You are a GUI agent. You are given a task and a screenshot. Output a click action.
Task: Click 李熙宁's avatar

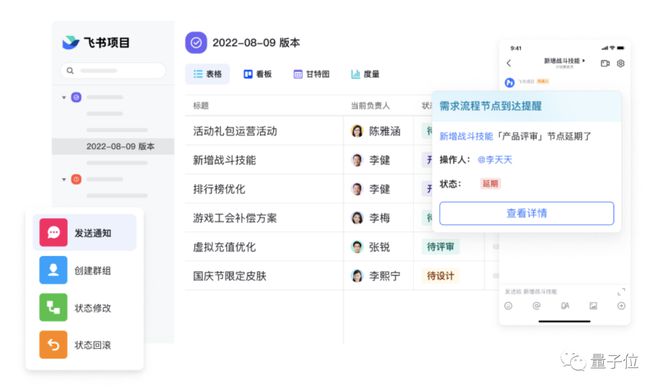coord(357,276)
